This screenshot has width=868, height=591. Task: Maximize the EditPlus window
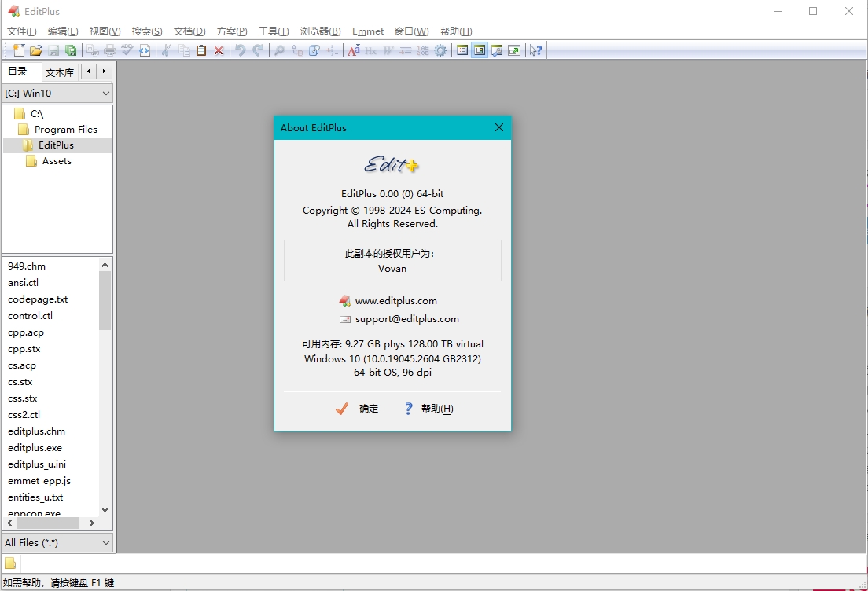pos(813,11)
